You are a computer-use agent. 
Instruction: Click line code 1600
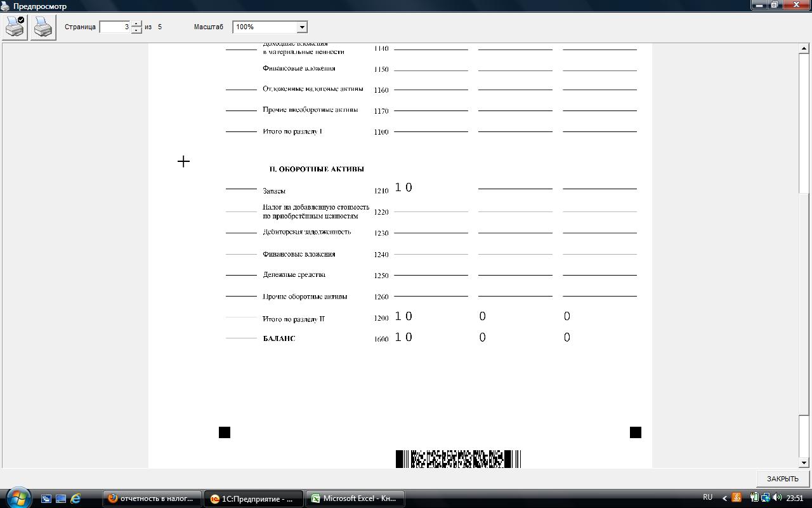click(x=381, y=339)
